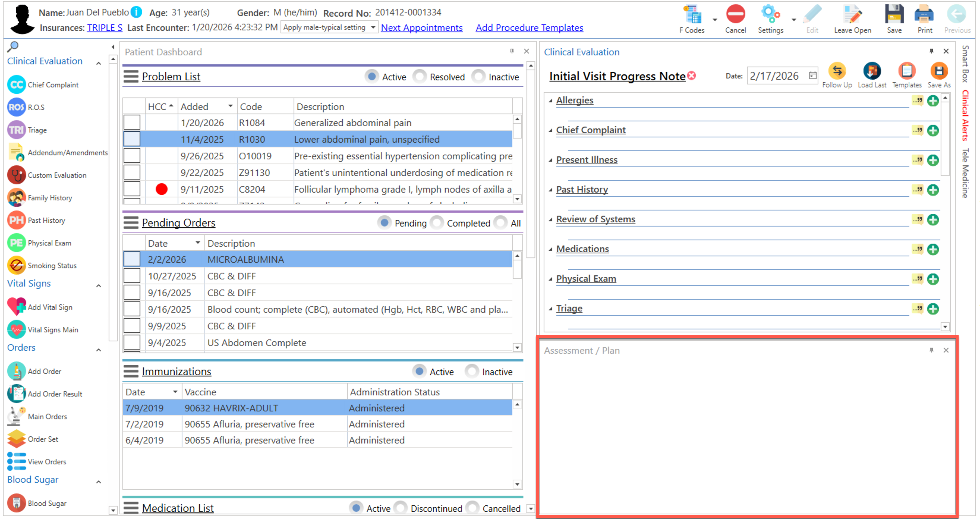Click the Next Appointments link
980x519 pixels.
422,28
